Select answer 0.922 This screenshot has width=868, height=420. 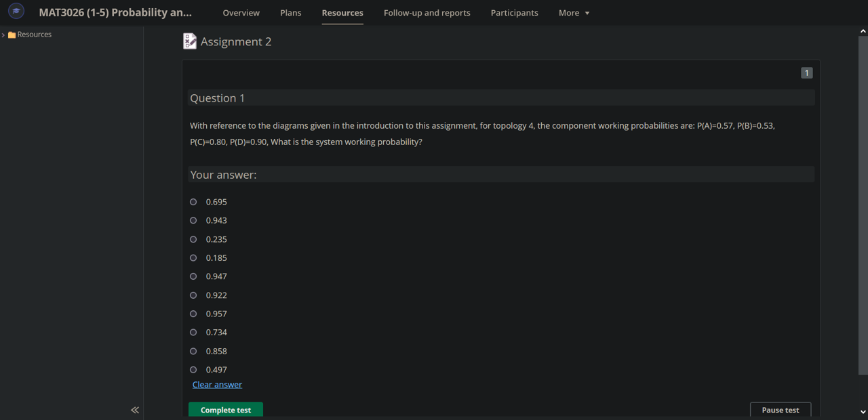coord(193,295)
